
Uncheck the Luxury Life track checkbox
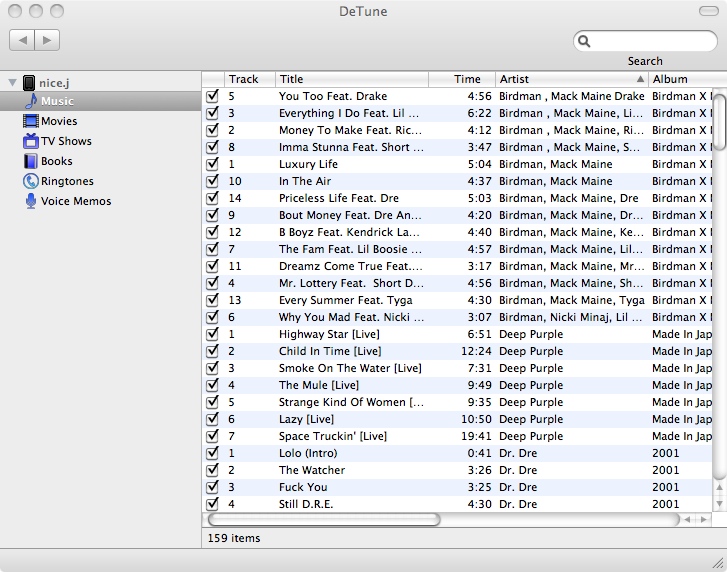[212, 164]
